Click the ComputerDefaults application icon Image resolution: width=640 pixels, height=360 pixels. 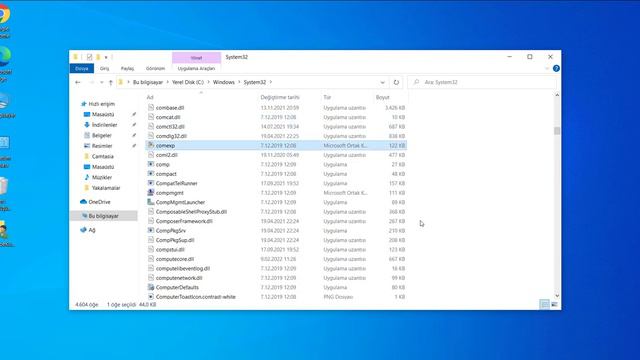tap(151, 287)
